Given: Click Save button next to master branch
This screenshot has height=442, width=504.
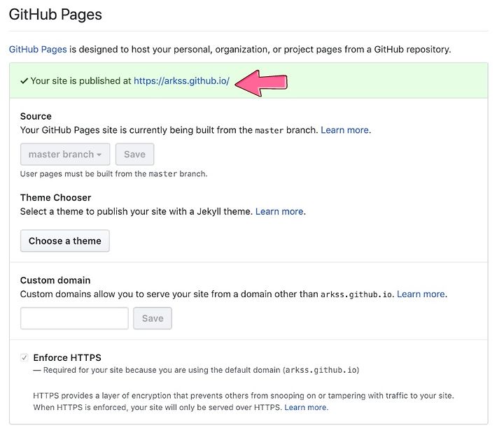Looking at the screenshot, I should [134, 154].
